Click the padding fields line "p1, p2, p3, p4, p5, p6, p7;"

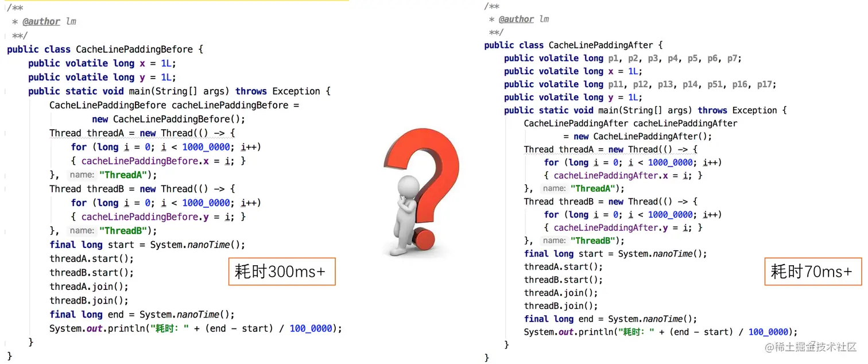[x=623, y=58]
